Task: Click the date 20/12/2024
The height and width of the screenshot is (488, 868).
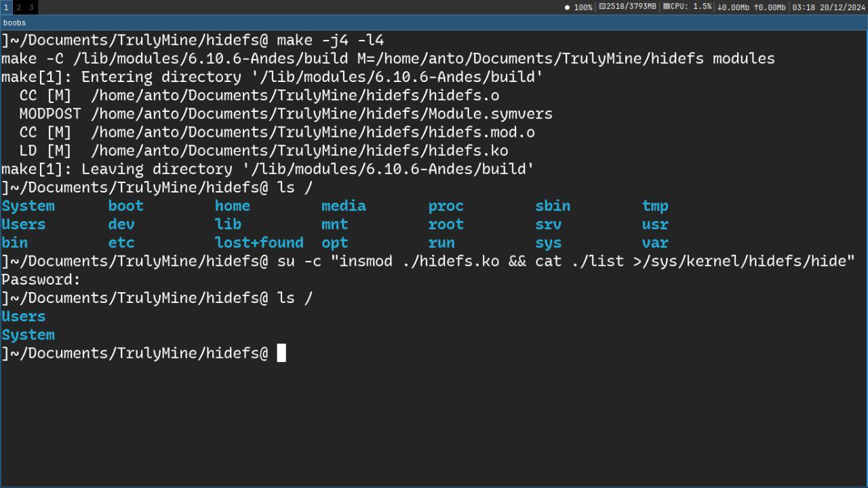Action: pyautogui.click(x=843, y=7)
